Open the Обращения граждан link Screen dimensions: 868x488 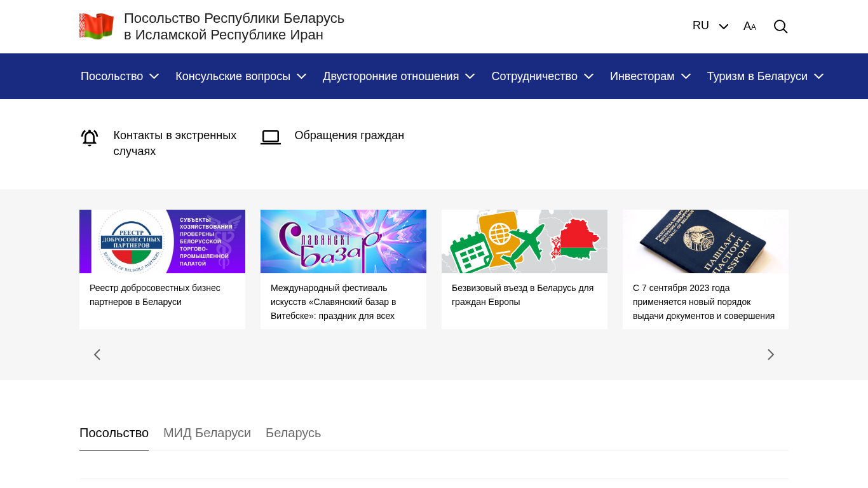349,135
